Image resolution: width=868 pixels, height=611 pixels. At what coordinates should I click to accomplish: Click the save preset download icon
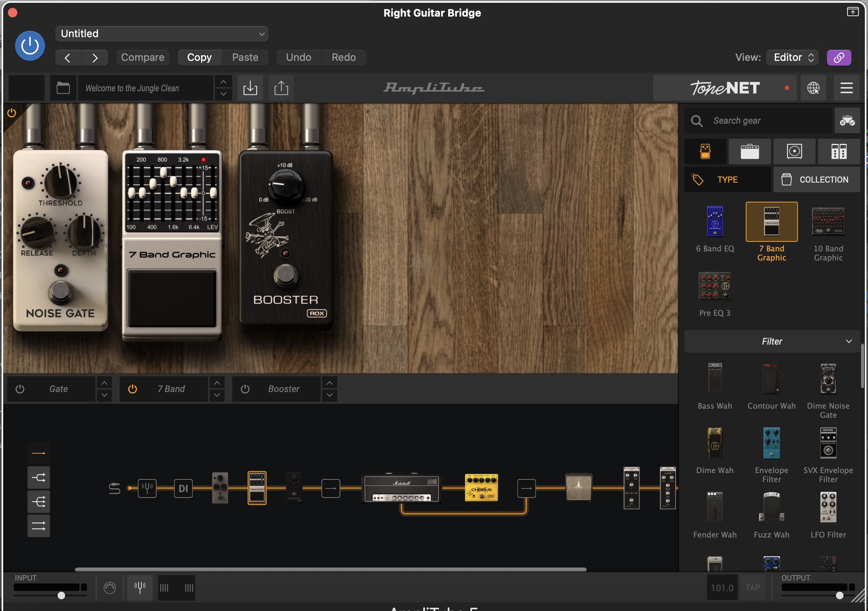250,88
